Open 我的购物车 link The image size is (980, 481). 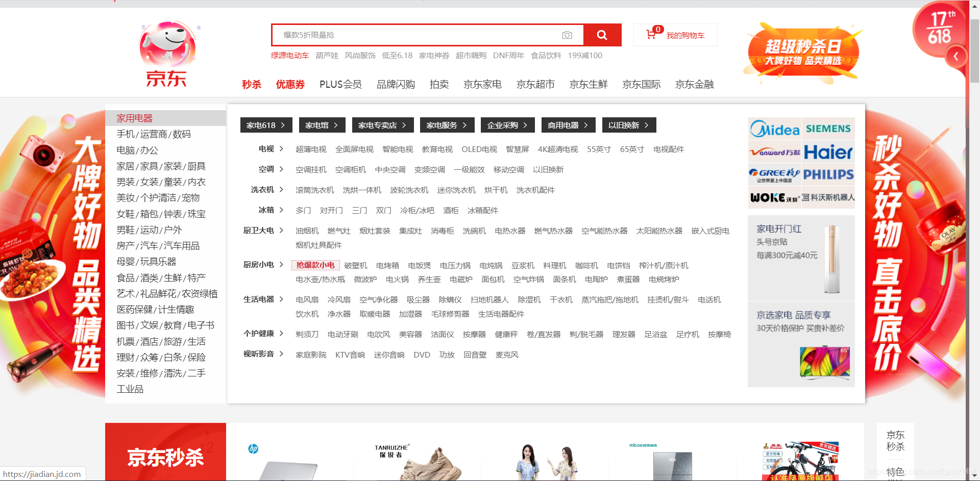point(685,35)
